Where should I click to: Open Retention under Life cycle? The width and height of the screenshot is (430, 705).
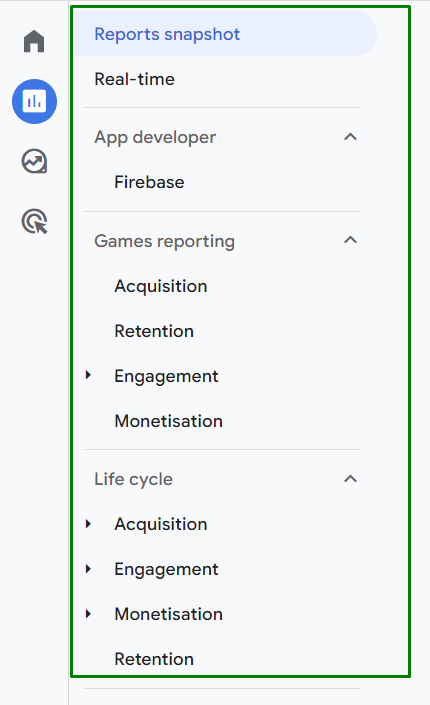[x=154, y=659]
